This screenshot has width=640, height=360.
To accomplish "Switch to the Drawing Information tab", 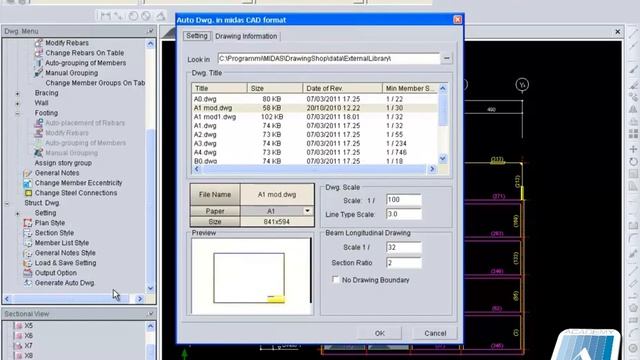I will (246, 36).
